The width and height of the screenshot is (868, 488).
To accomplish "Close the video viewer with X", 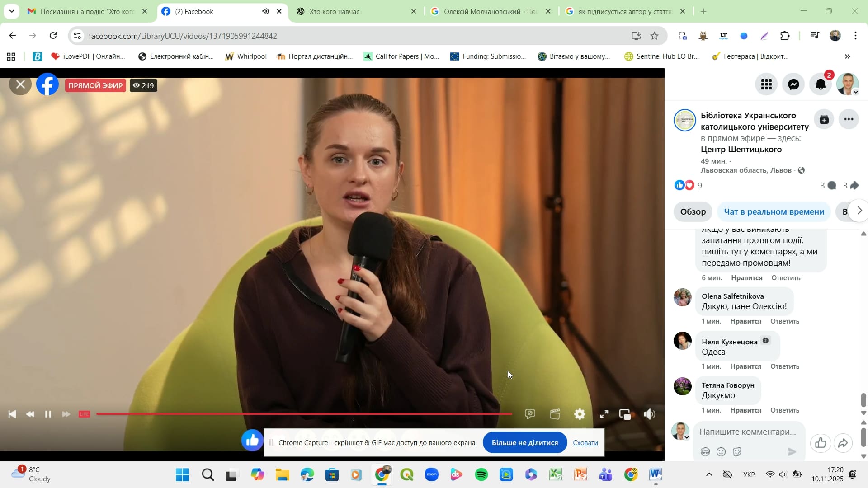I will (x=20, y=84).
